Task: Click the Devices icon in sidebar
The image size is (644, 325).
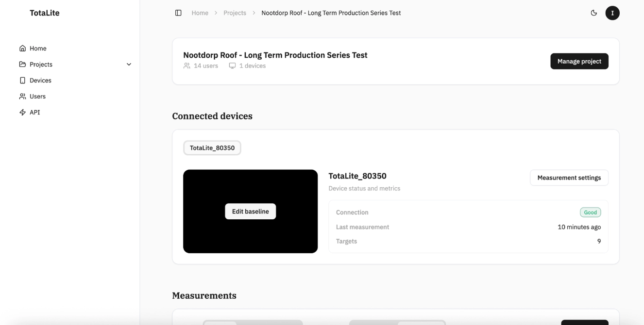Action: 22,81
